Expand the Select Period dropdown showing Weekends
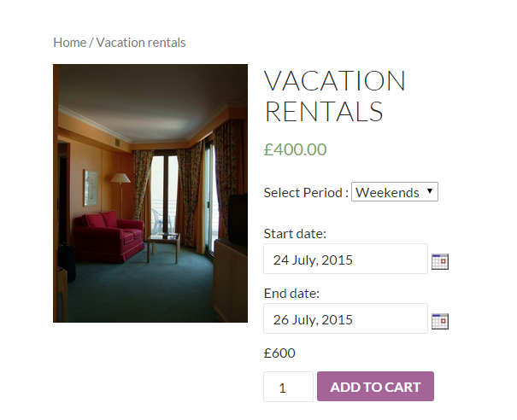 click(395, 192)
